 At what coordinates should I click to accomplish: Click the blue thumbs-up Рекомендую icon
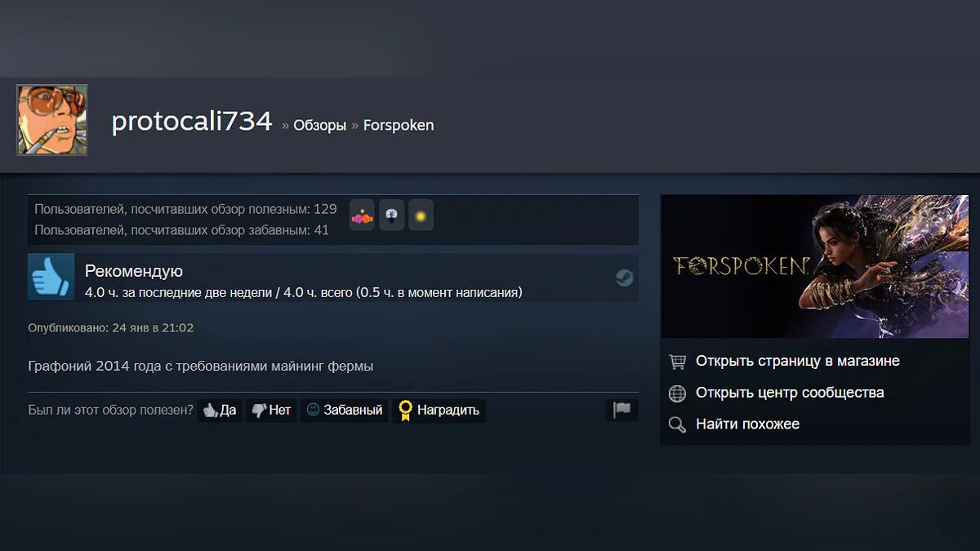(51, 277)
